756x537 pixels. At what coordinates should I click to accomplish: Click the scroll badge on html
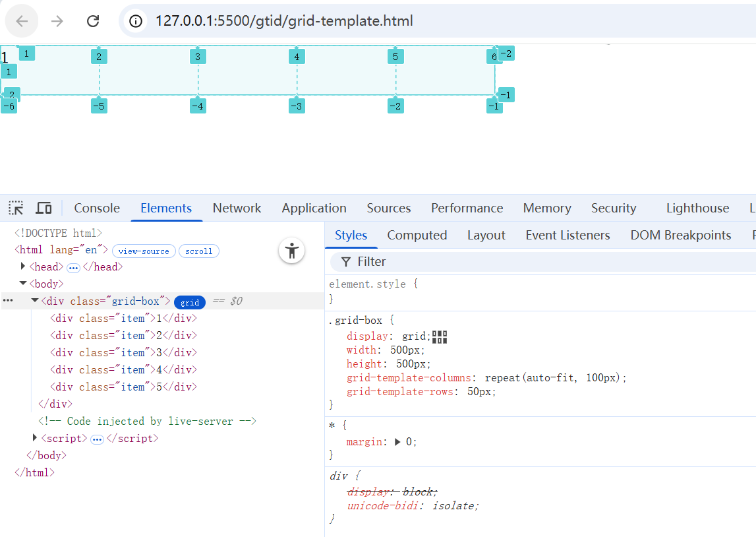point(198,251)
